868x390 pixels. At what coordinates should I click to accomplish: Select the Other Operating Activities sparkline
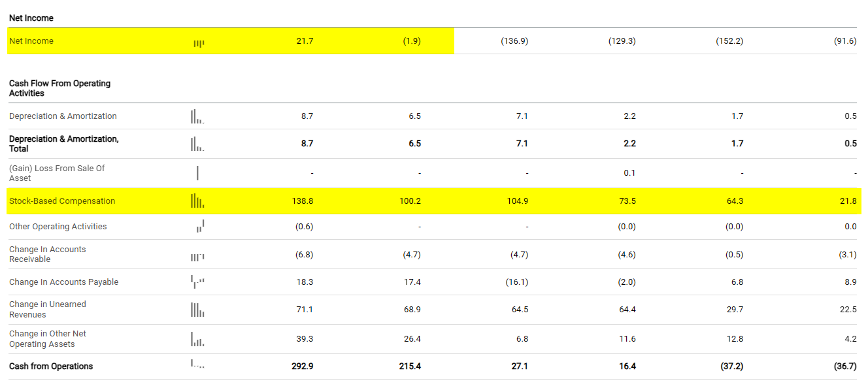(x=200, y=226)
